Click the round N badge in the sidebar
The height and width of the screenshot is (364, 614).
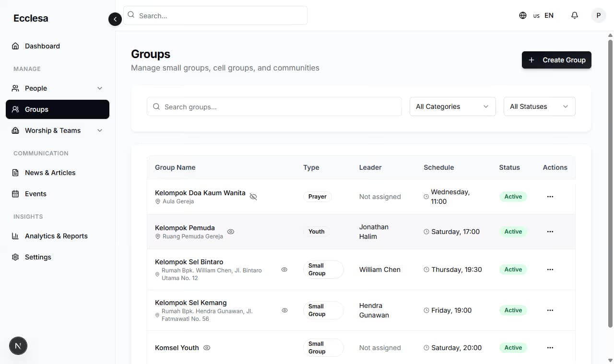(x=18, y=345)
